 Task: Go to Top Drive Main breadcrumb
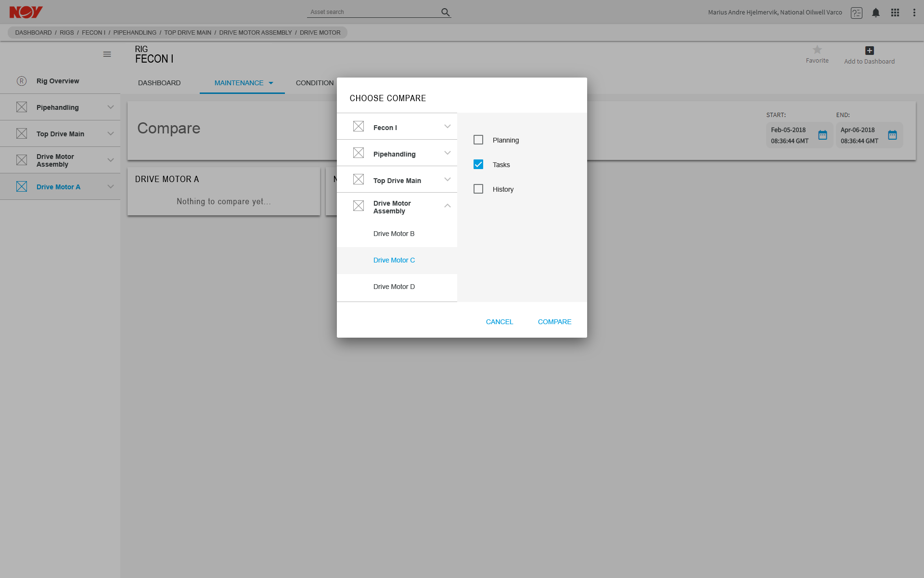(188, 33)
